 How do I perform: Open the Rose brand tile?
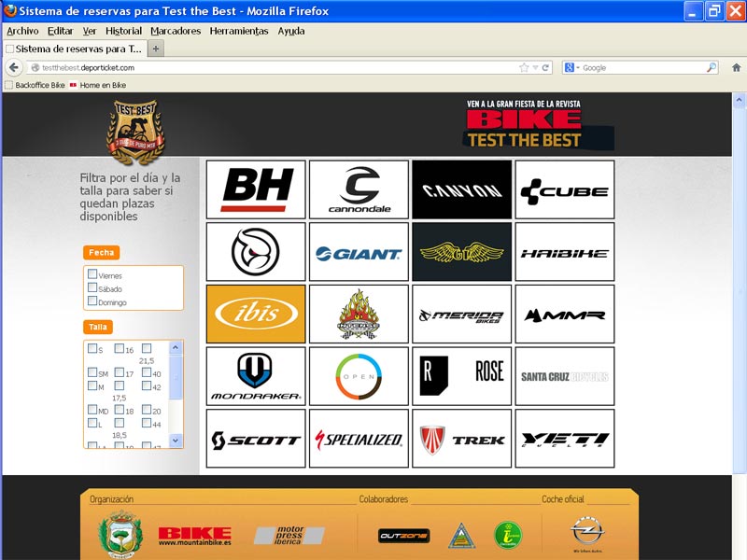point(461,376)
